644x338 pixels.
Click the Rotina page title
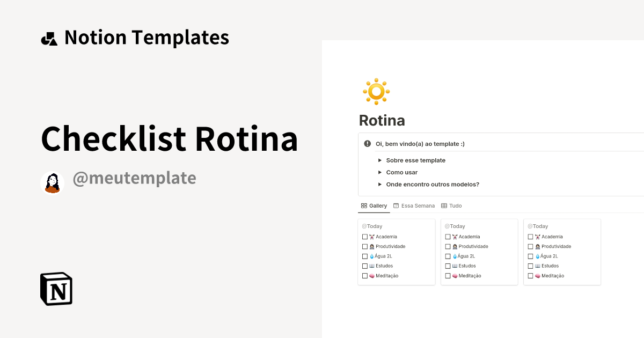tap(382, 120)
